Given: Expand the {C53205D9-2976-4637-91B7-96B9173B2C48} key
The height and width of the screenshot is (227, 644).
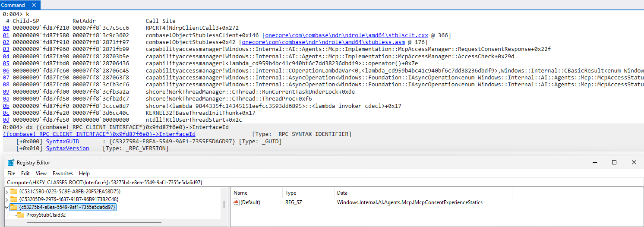Looking at the screenshot, I should [x=6, y=199].
